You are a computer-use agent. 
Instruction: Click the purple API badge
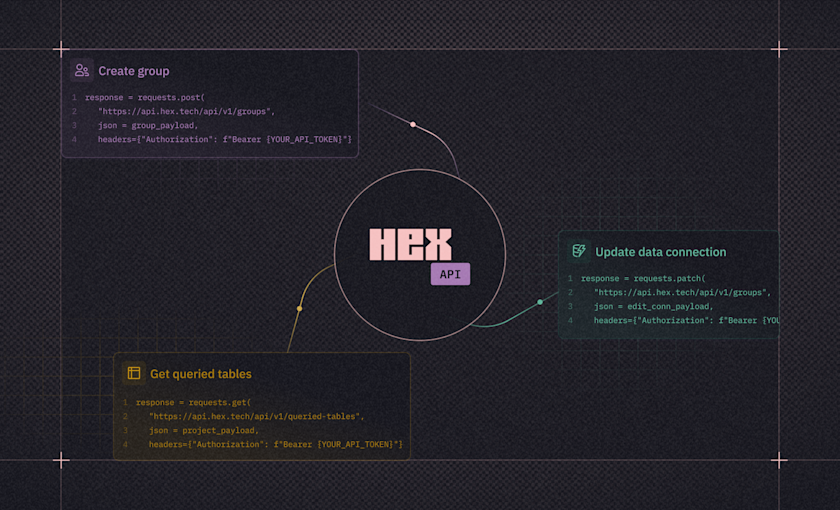click(450, 274)
